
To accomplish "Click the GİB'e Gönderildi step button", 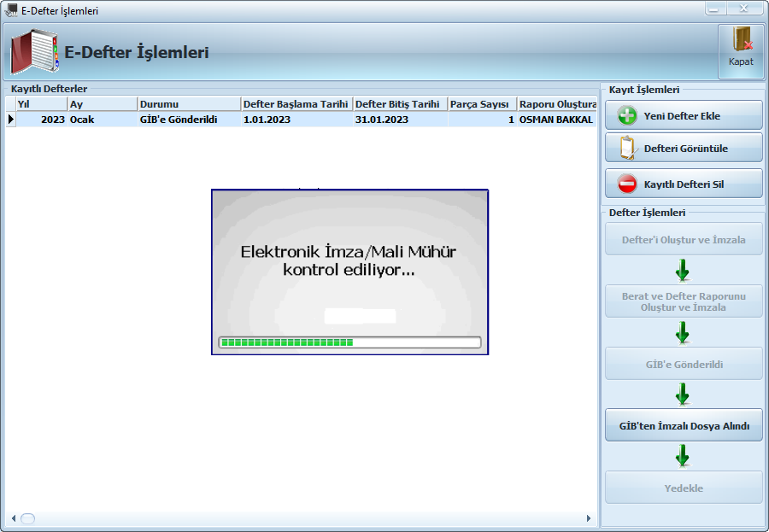I will click(x=684, y=364).
